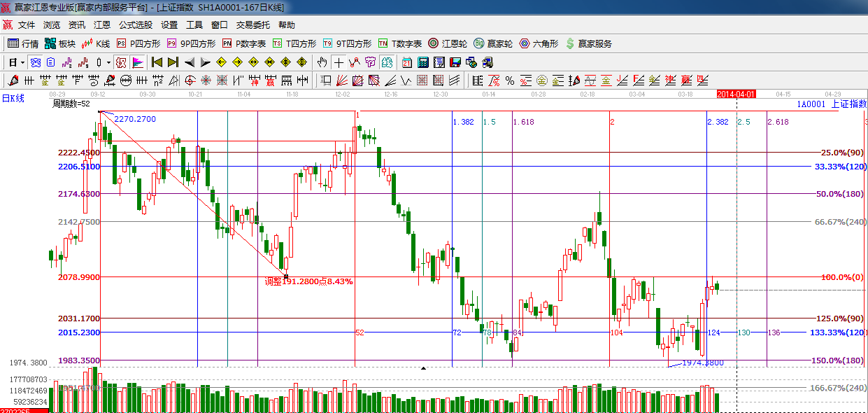Click the 日K线 label on chart
The width and height of the screenshot is (868, 413).
(13, 99)
